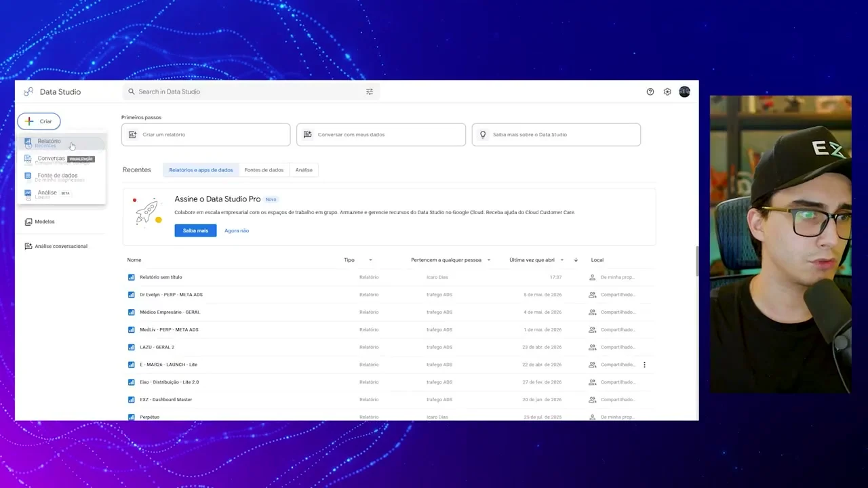Open the help question mark icon

coord(650,91)
